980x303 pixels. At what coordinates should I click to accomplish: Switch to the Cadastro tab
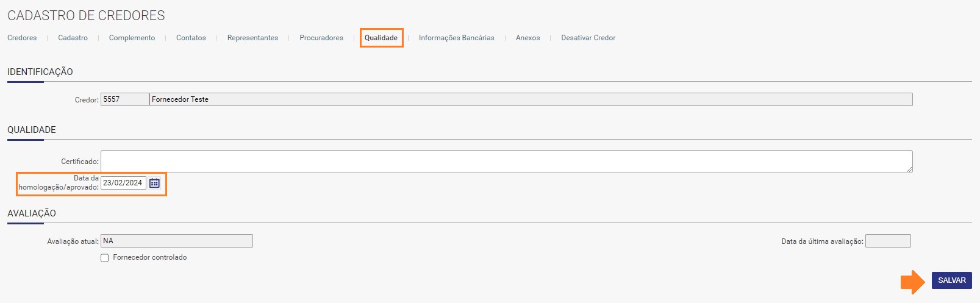tap(73, 38)
